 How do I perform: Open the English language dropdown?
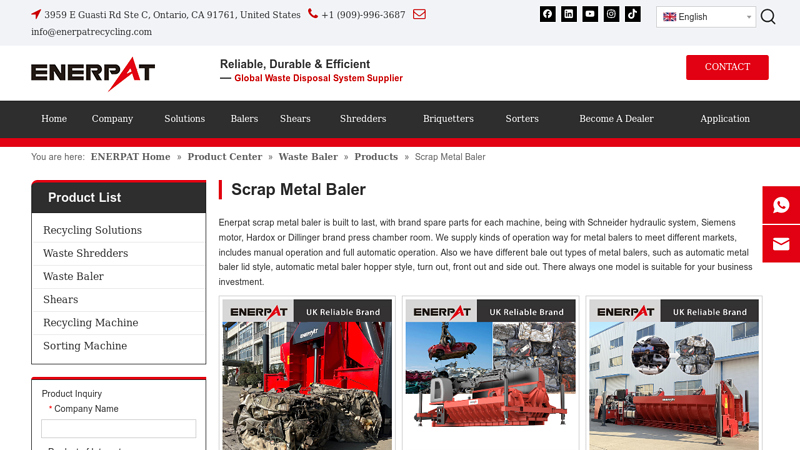706,17
